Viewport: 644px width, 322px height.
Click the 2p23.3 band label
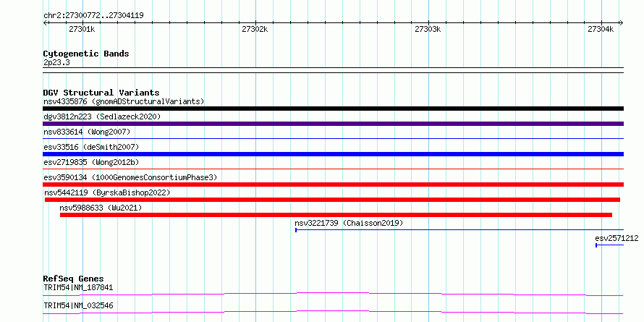(56, 63)
